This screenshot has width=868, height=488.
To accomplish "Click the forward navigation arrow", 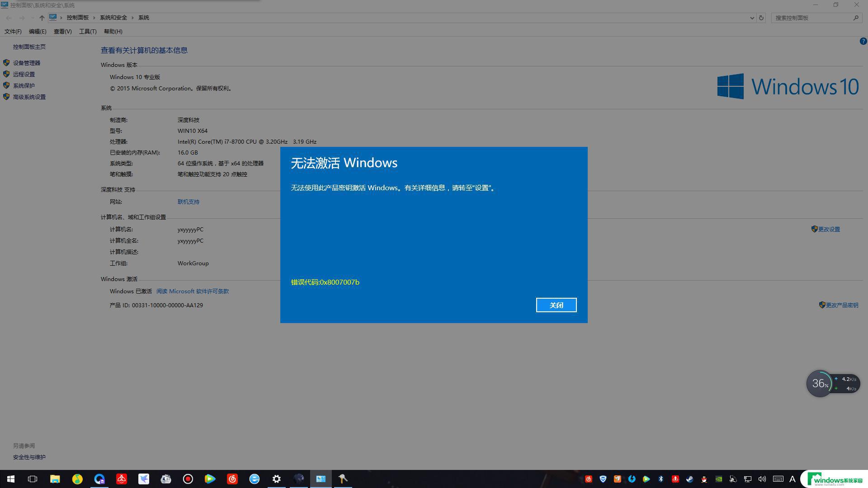I will [21, 18].
